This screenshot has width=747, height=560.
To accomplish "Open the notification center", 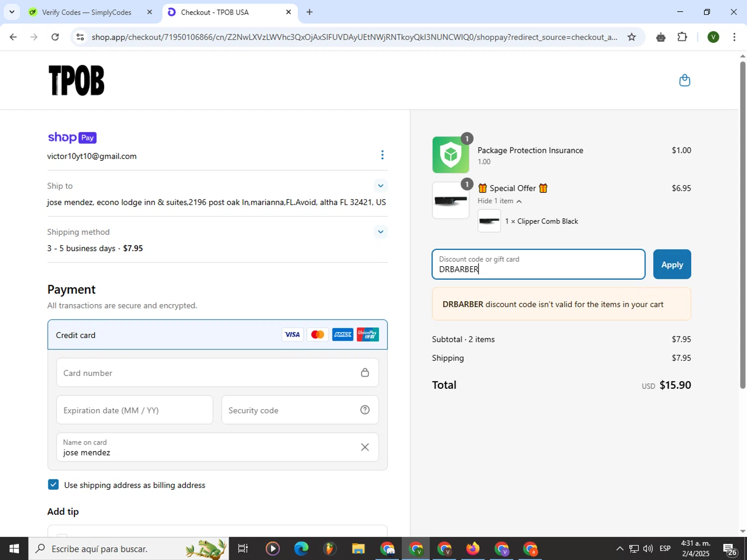I will pos(730,549).
